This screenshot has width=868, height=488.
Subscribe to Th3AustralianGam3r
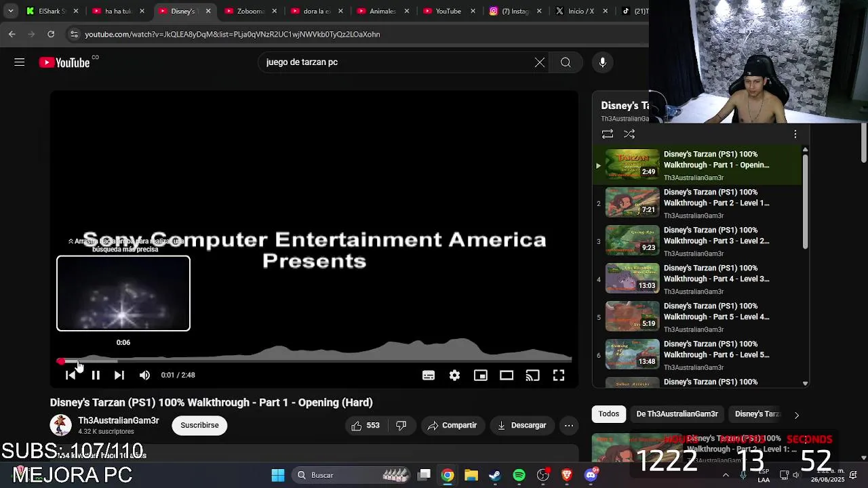coord(199,425)
